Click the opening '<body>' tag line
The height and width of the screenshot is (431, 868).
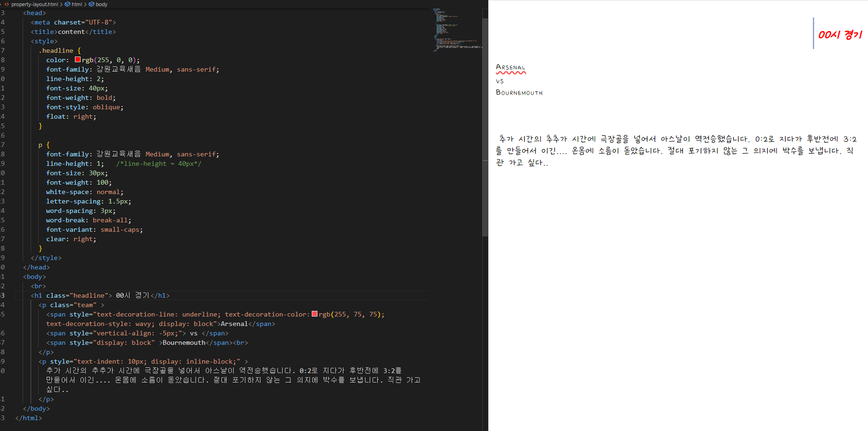click(x=34, y=276)
